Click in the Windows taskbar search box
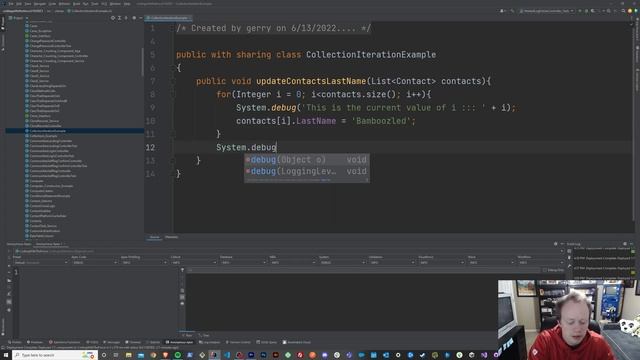This screenshot has width=640, height=360. point(55,355)
